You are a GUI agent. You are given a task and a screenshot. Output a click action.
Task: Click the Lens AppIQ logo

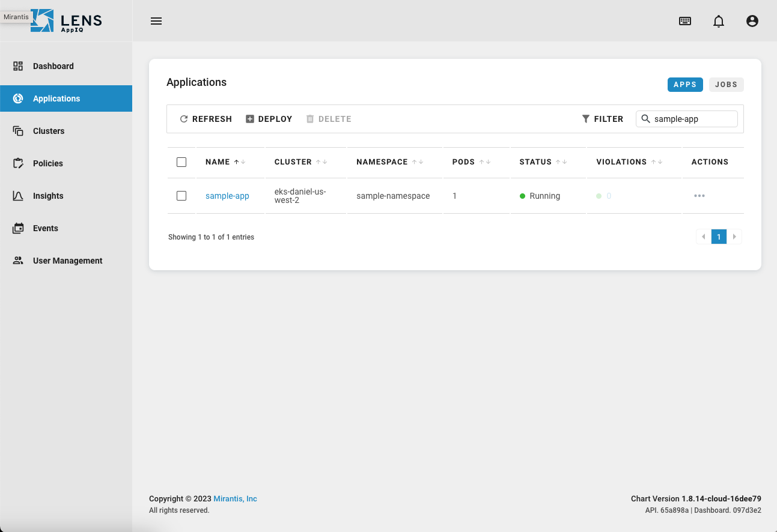(x=66, y=20)
